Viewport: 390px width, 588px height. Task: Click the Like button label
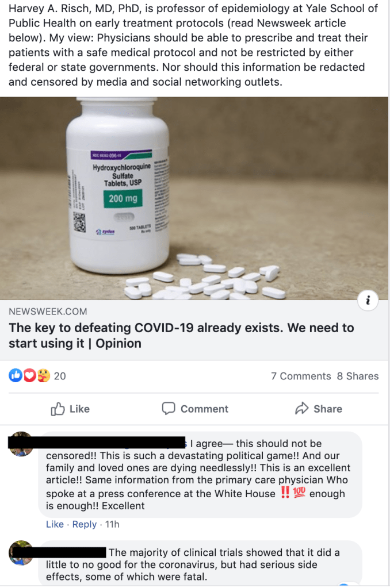pyautogui.click(x=79, y=409)
